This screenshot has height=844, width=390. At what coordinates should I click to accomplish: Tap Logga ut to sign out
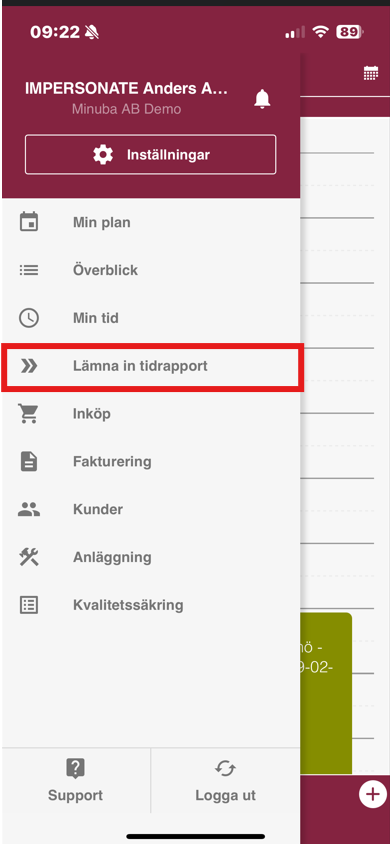pyautogui.click(x=225, y=780)
